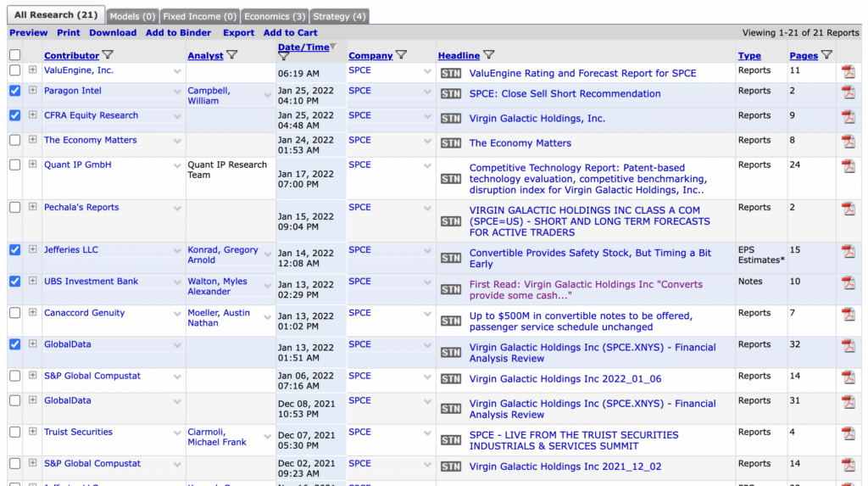Open PDF icon for Paragon Intel report

[848, 92]
